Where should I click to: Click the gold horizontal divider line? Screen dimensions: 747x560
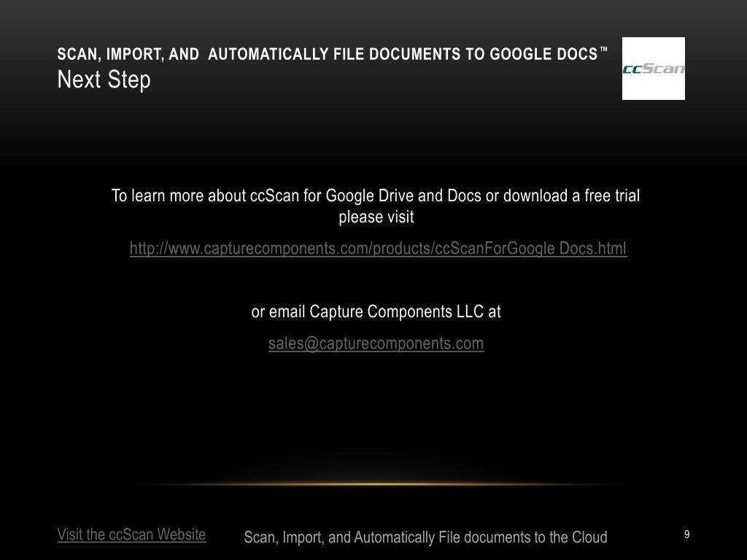click(x=376, y=484)
